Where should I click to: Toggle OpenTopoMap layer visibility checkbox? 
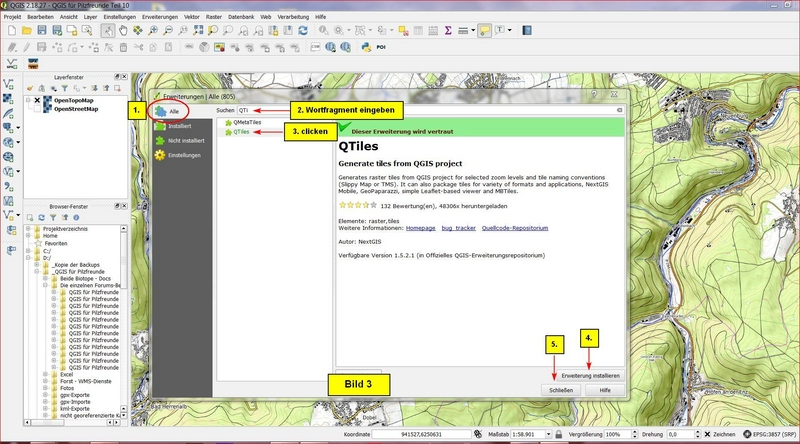37,101
